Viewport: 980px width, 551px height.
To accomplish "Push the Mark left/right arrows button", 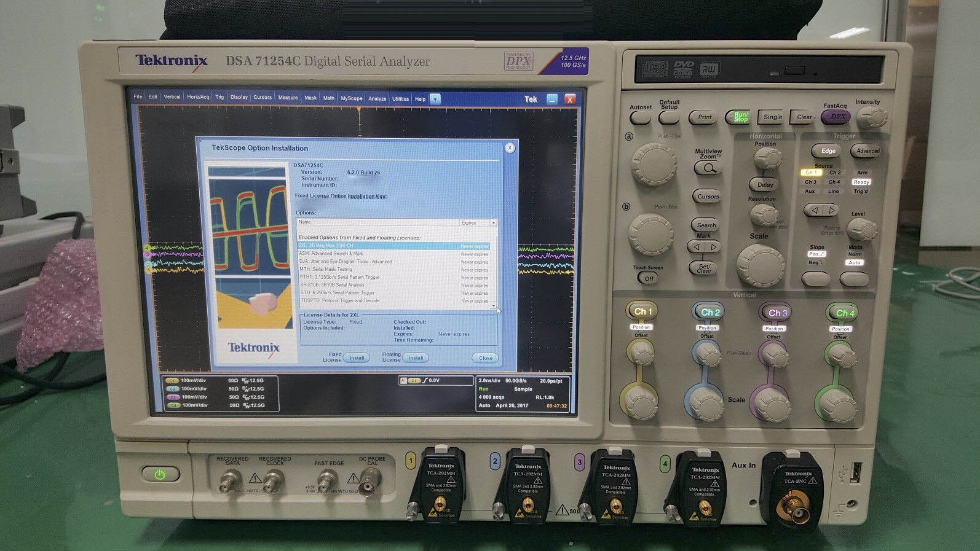I will click(705, 247).
